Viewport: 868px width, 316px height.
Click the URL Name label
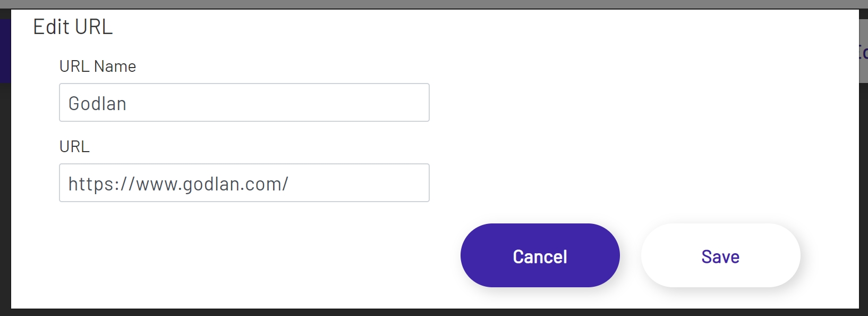pyautogui.click(x=97, y=66)
